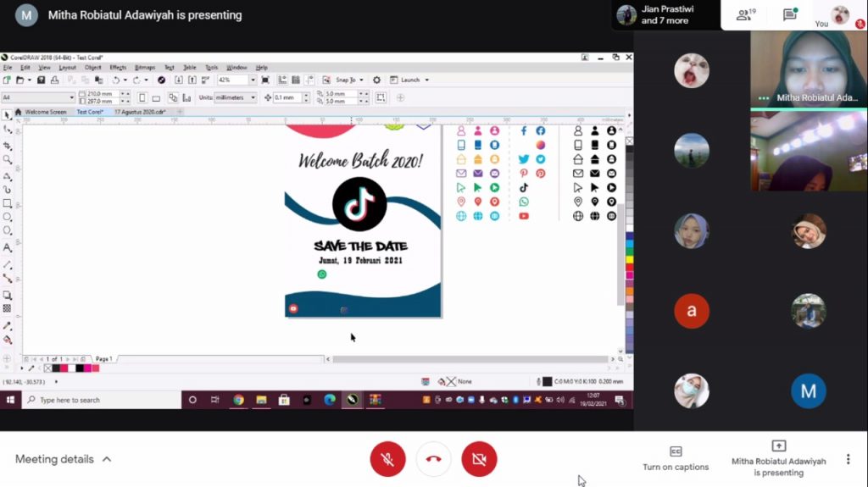Show the participants people list
Image resolution: width=868 pixels, height=487 pixels.
(746, 15)
